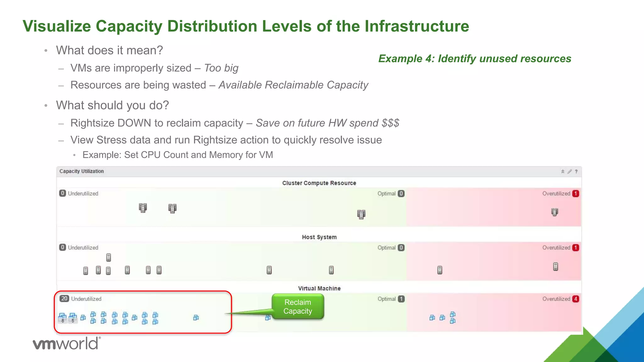This screenshot has height=362, width=644.
Task: Click Optimal label in Virtual Machine row
Action: [386, 299]
